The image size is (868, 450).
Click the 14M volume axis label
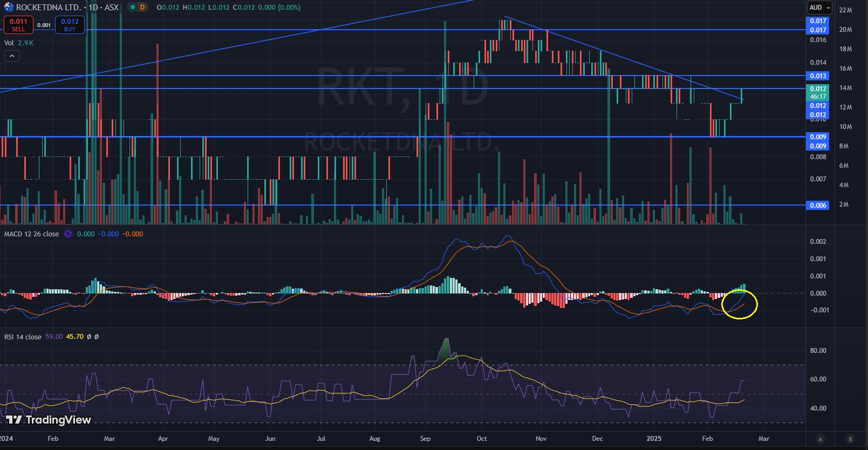click(845, 88)
